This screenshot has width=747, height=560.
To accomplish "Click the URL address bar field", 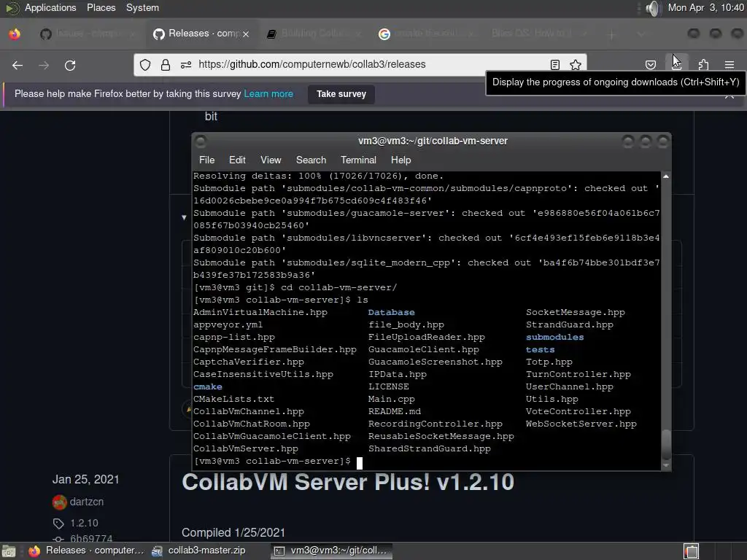I will [x=360, y=65].
